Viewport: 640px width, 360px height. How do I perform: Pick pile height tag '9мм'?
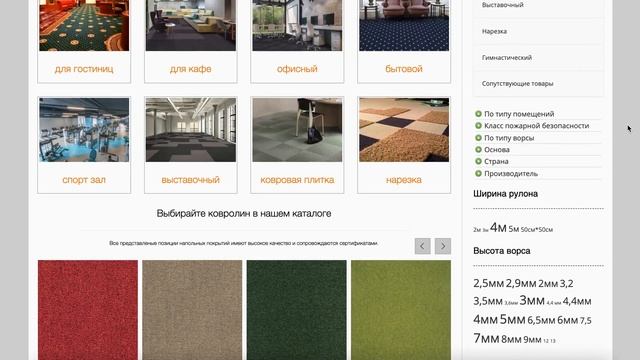(x=532, y=339)
